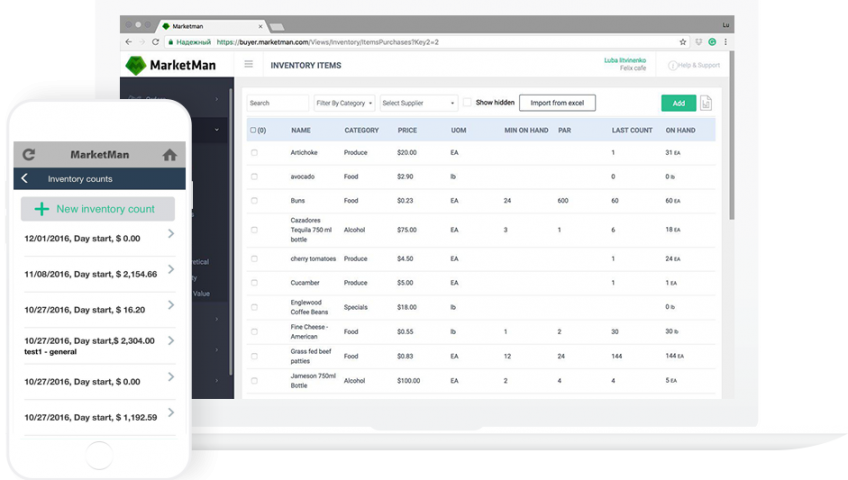Image resolution: width=848 pixels, height=480 pixels.
Task: Open the browser three-dot menu
Action: click(726, 42)
